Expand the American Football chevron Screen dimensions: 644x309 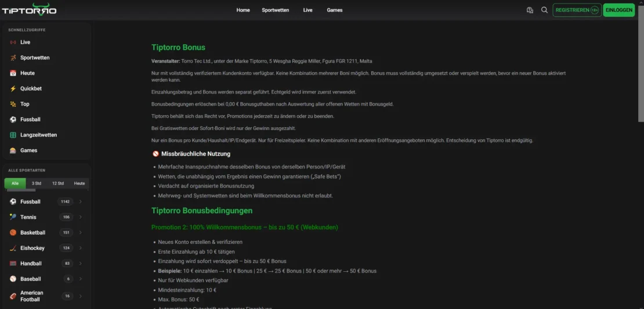[81, 296]
